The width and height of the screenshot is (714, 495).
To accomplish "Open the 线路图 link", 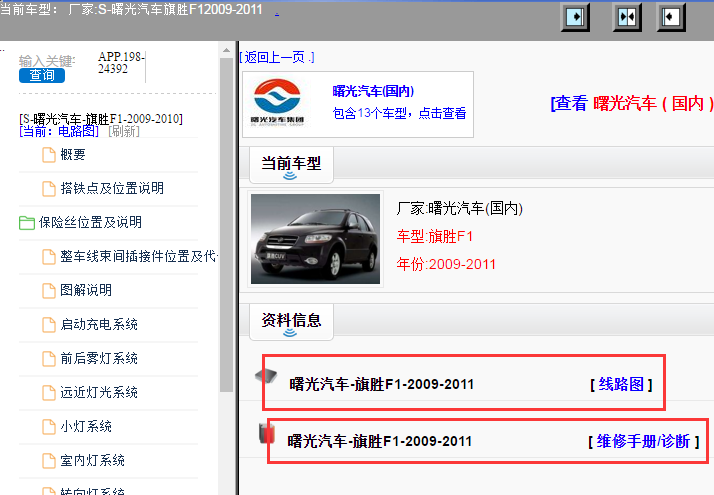I will point(621,385).
